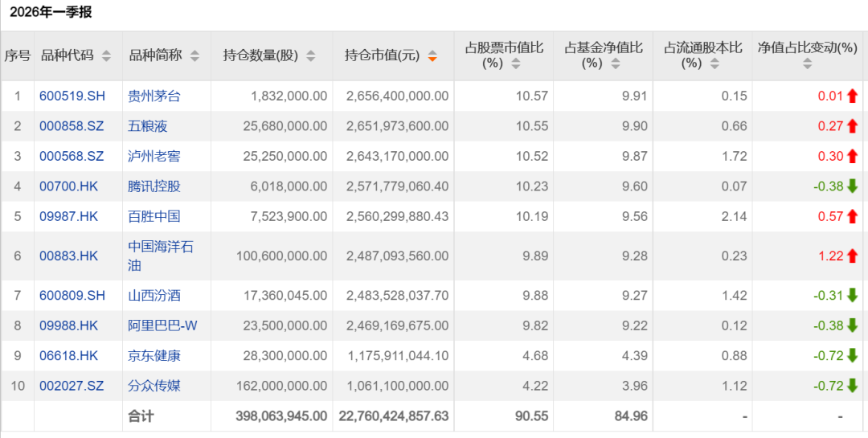Click stock code 600809.SH

tap(72, 296)
